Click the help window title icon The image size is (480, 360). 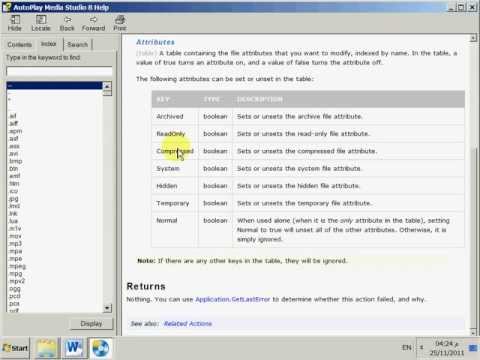pyautogui.click(x=6, y=7)
